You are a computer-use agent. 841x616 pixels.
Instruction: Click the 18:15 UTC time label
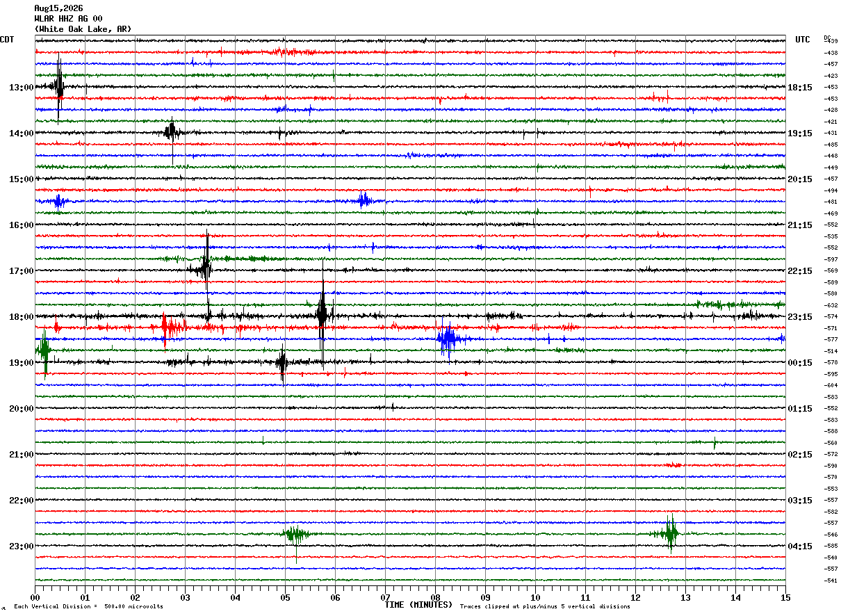click(799, 88)
